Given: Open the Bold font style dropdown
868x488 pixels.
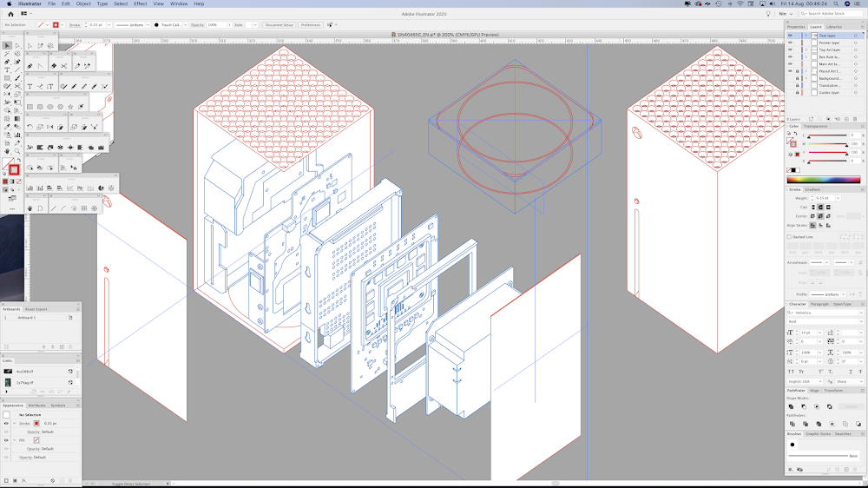Looking at the screenshot, I should click(861, 321).
